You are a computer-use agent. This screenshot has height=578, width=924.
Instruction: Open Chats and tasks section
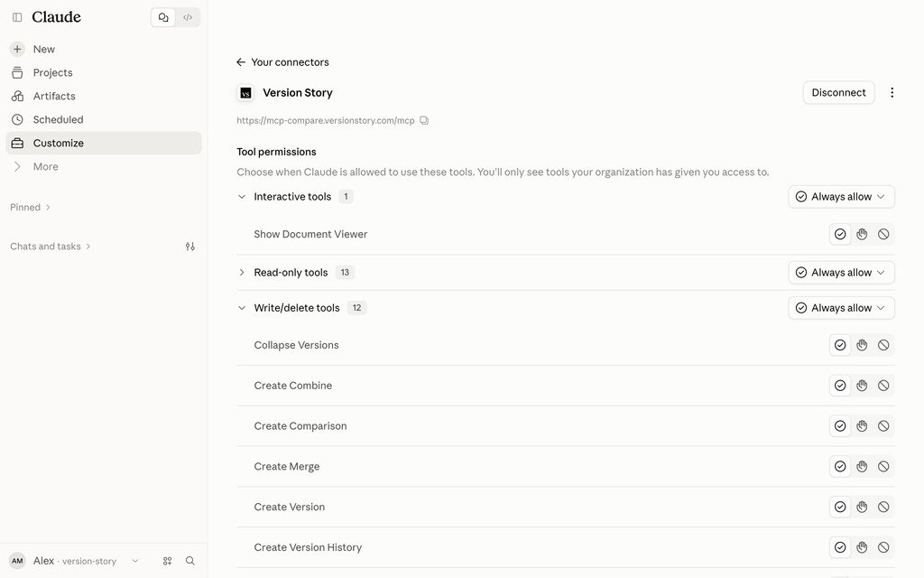click(51, 247)
